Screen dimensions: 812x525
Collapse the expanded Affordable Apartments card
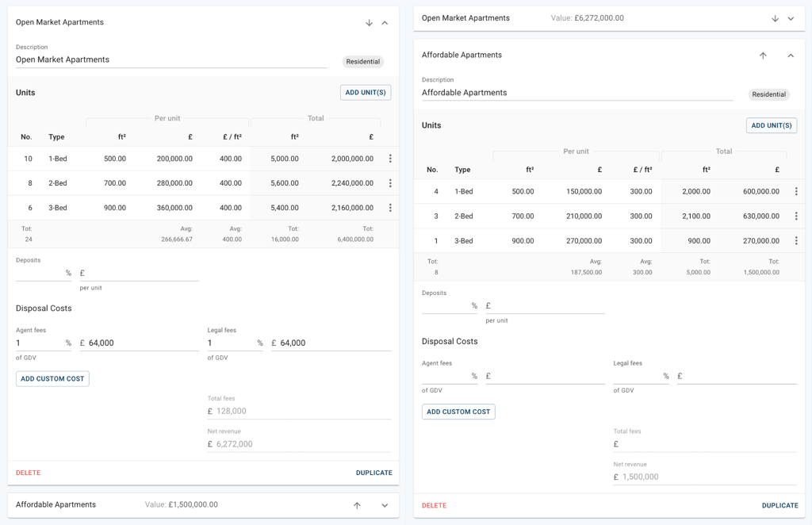point(791,56)
